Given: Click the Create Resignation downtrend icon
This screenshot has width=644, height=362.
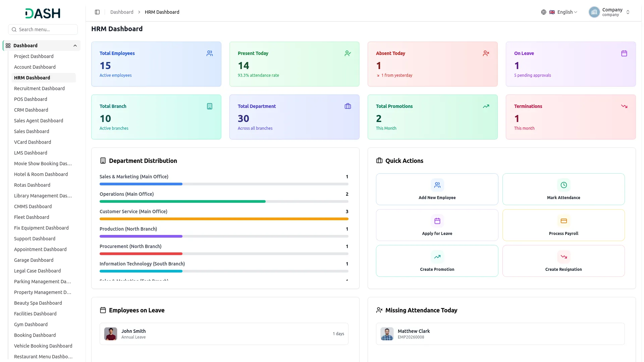Looking at the screenshot, I should [563, 257].
